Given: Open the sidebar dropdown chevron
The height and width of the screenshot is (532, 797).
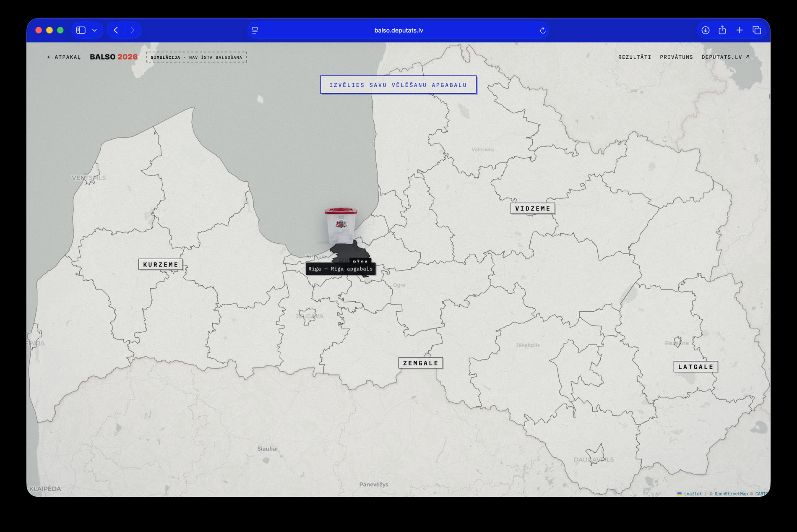Looking at the screenshot, I should point(94,30).
